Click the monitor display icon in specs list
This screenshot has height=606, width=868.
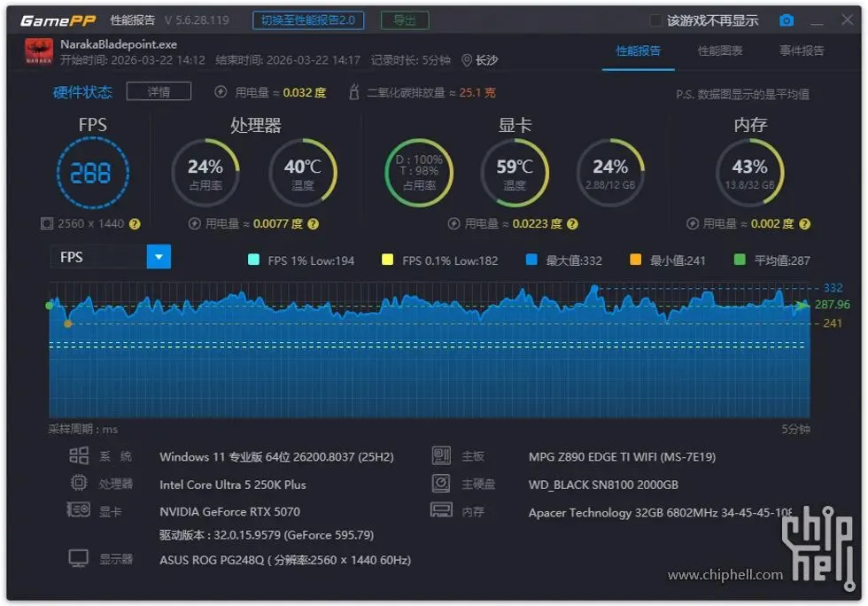[x=78, y=558]
